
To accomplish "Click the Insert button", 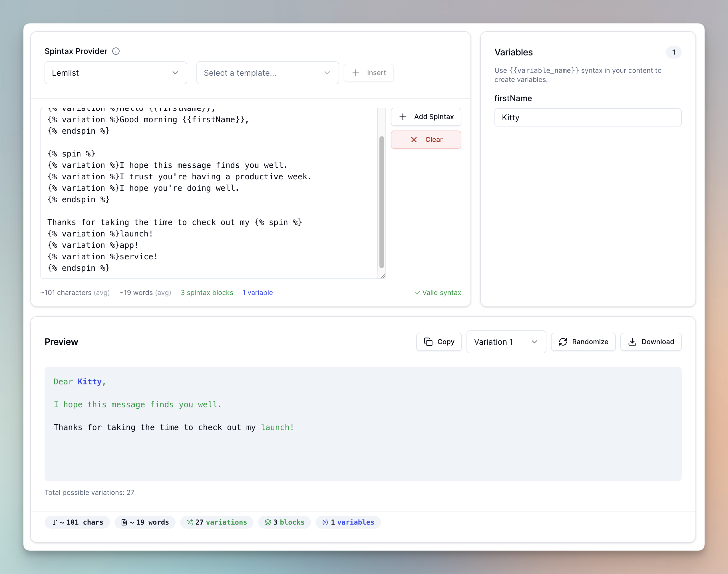I will pos(369,73).
